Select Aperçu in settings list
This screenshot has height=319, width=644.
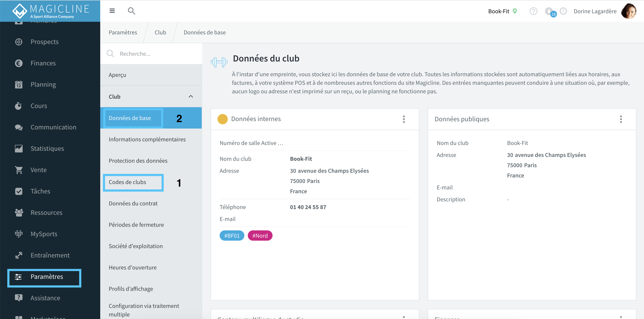click(x=151, y=75)
